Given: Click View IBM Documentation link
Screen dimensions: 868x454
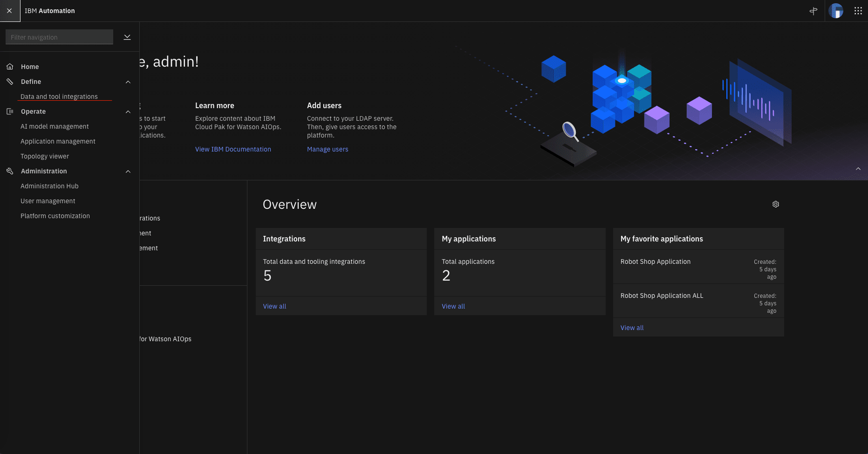Looking at the screenshot, I should tap(233, 149).
